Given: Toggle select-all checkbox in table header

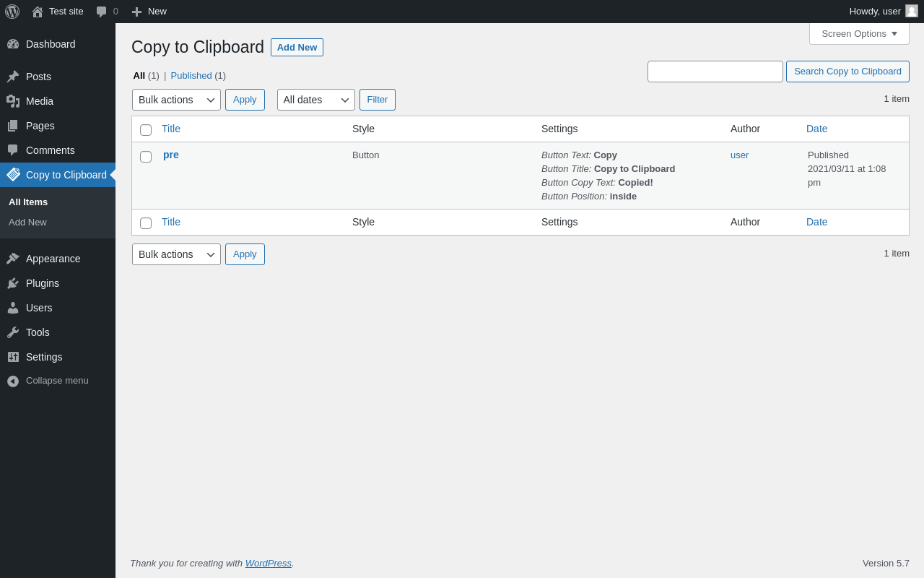Looking at the screenshot, I should (x=146, y=130).
